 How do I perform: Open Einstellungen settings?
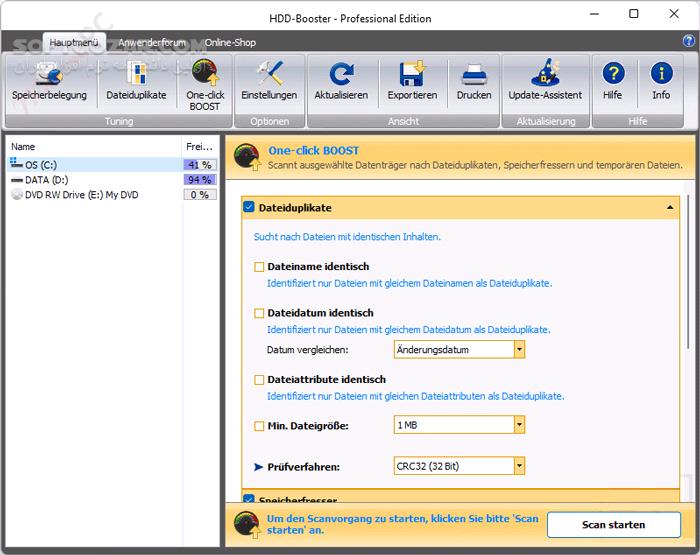(x=269, y=82)
